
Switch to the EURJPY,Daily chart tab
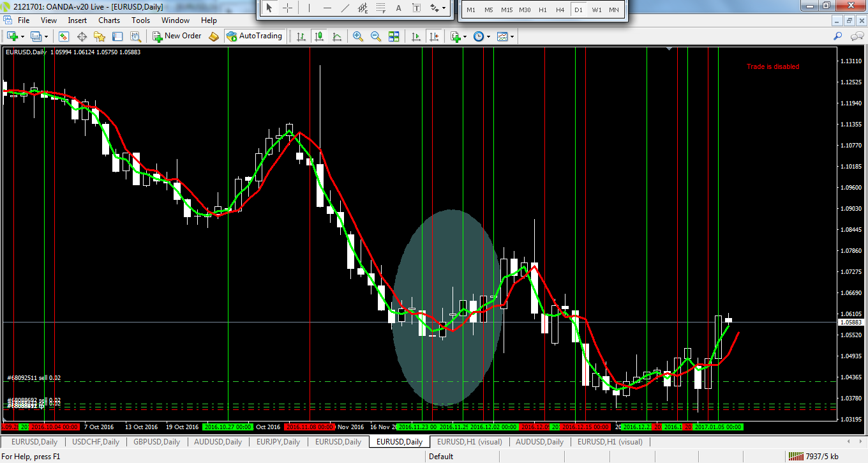(x=278, y=442)
